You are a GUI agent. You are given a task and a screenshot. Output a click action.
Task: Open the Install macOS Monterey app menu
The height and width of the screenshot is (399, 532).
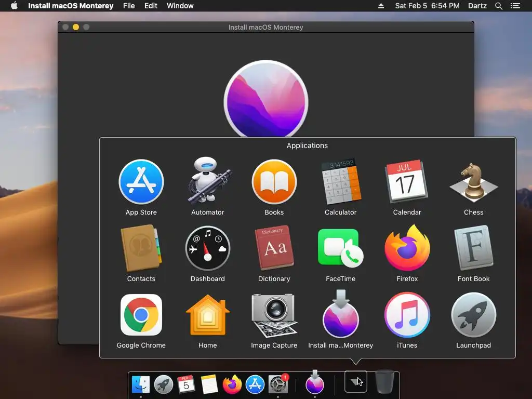point(71,6)
